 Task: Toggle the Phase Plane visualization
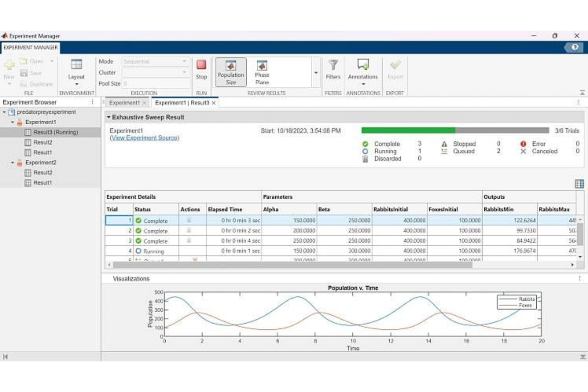(263, 71)
